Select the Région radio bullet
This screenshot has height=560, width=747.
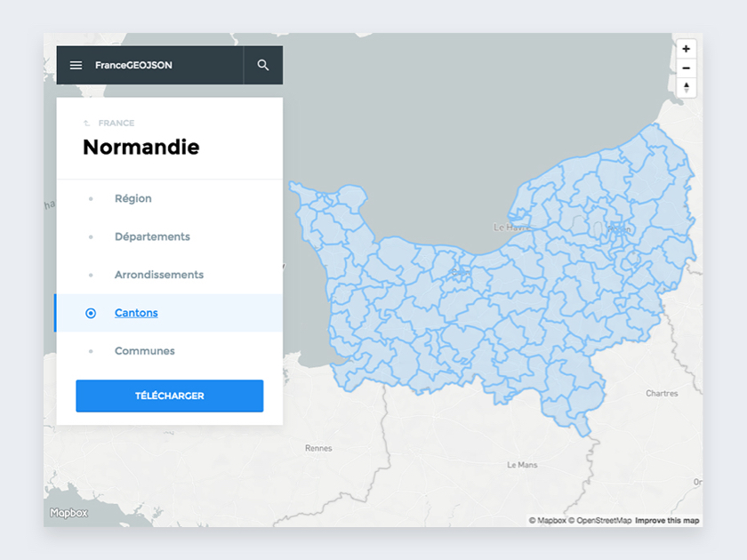91,199
